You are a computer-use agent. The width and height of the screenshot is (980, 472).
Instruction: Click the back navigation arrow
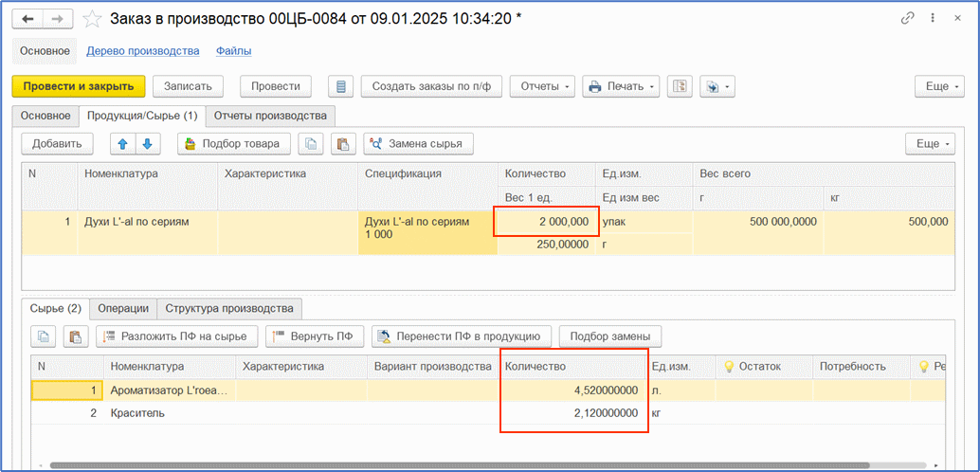(28, 18)
